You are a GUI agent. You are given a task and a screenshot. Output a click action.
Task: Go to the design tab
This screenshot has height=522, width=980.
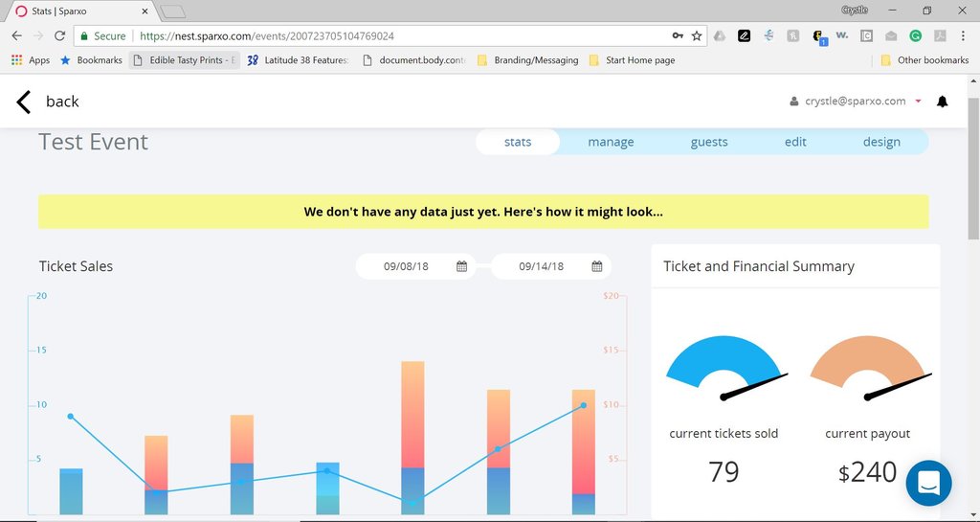coord(881,142)
